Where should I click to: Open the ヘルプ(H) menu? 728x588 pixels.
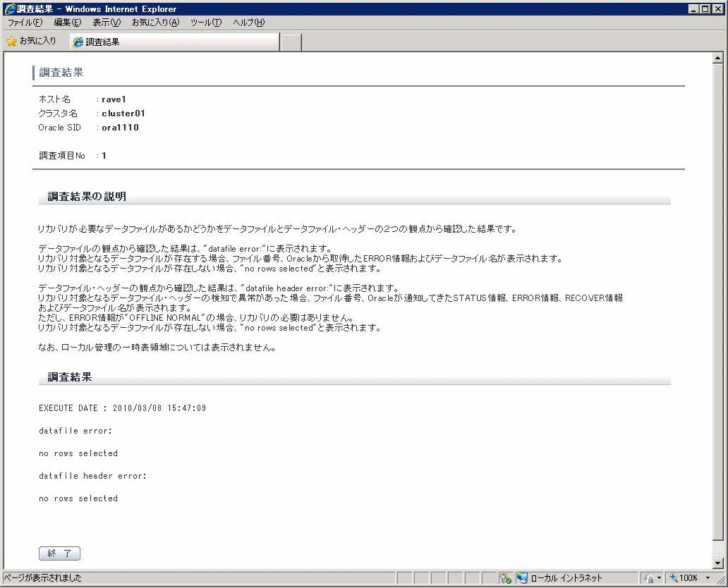[249, 23]
